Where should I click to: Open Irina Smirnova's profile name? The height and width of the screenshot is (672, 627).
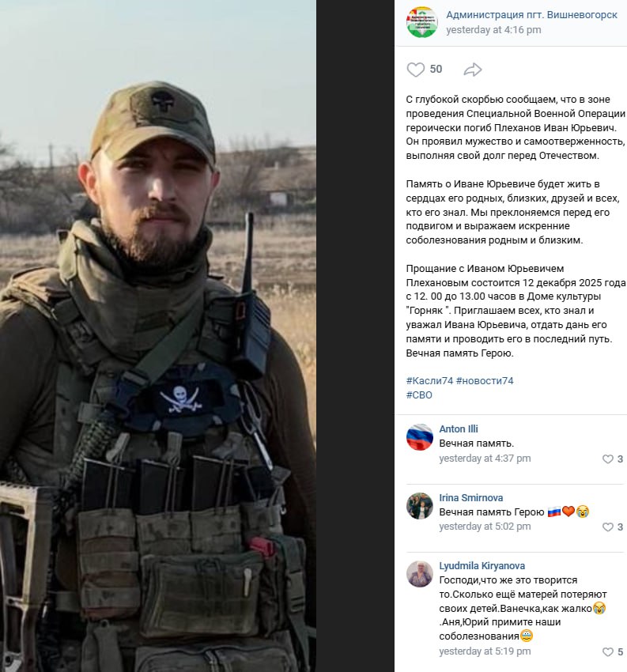coord(471,497)
